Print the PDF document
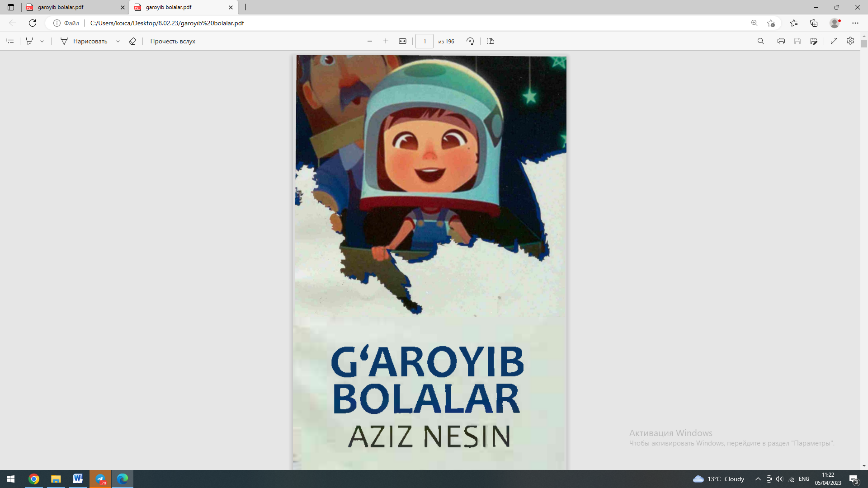 tap(781, 41)
